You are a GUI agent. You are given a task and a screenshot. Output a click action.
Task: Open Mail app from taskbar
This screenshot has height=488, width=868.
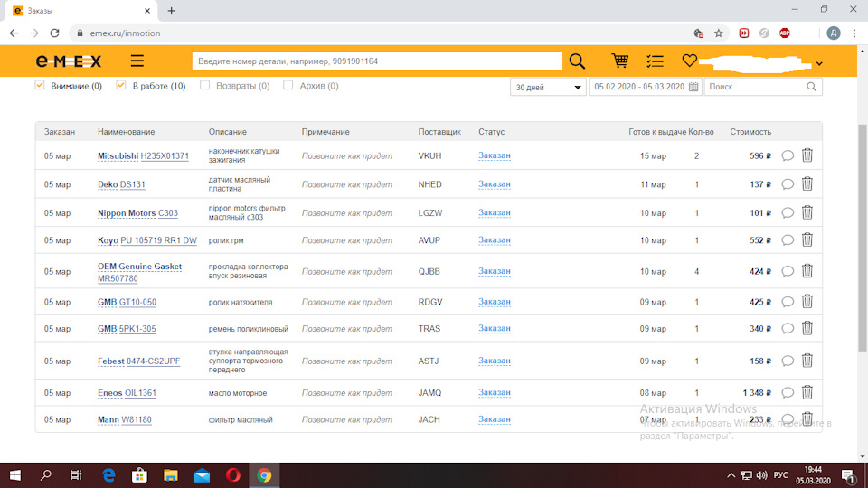click(202, 475)
